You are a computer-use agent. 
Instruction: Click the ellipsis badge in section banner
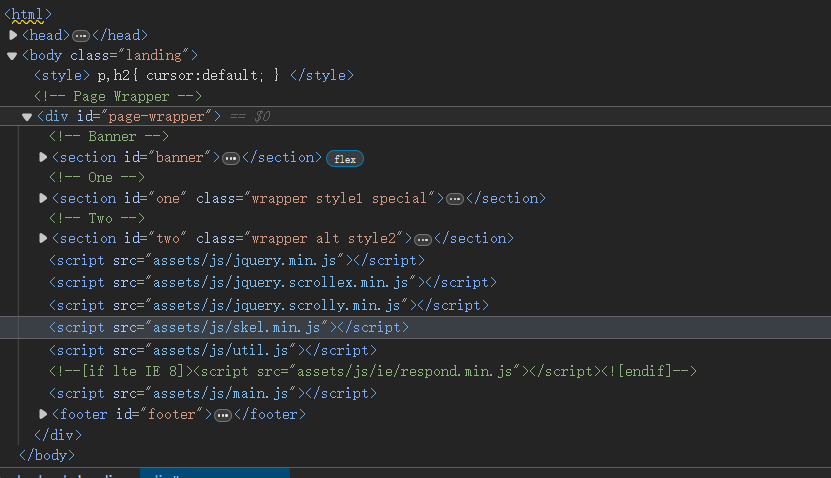231,158
